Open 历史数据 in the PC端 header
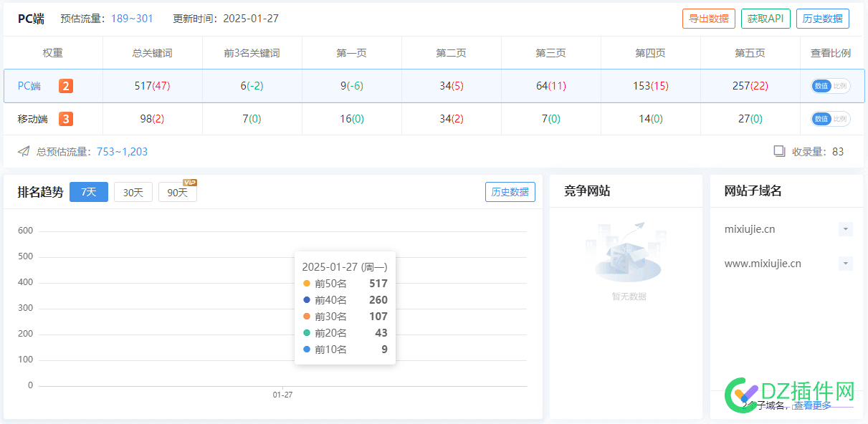This screenshot has height=424, width=868. [822, 19]
